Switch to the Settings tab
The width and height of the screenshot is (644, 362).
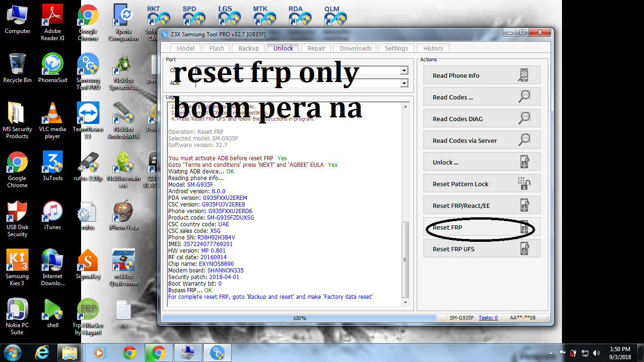coord(396,48)
